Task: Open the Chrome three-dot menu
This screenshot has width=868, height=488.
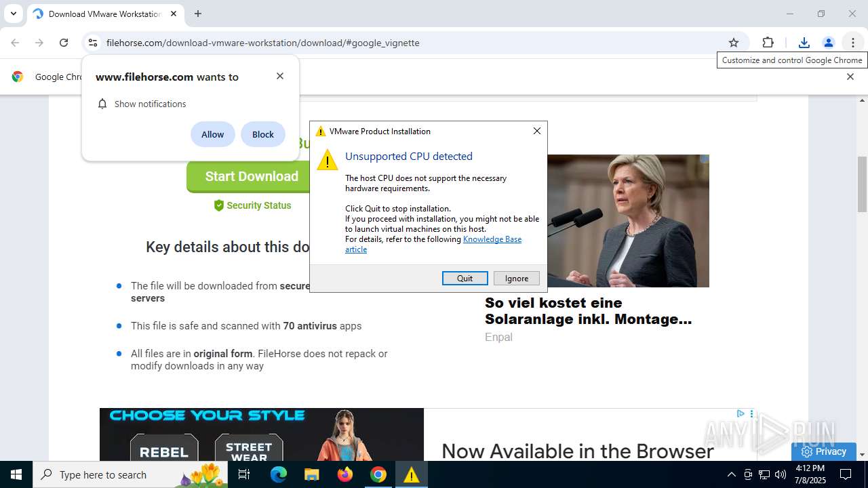Action: [852, 43]
